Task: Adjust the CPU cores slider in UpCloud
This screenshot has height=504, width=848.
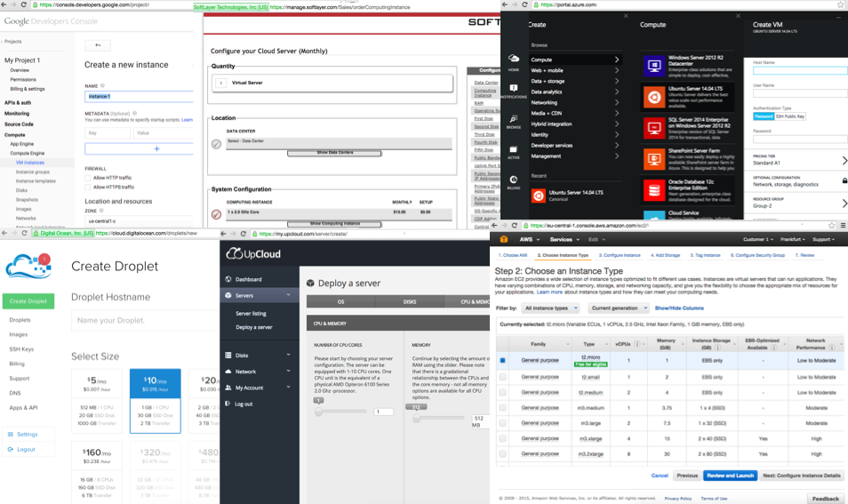Action: pyautogui.click(x=319, y=412)
